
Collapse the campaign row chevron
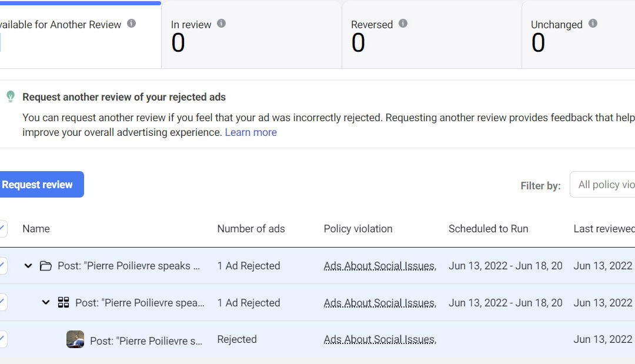pyautogui.click(x=28, y=266)
